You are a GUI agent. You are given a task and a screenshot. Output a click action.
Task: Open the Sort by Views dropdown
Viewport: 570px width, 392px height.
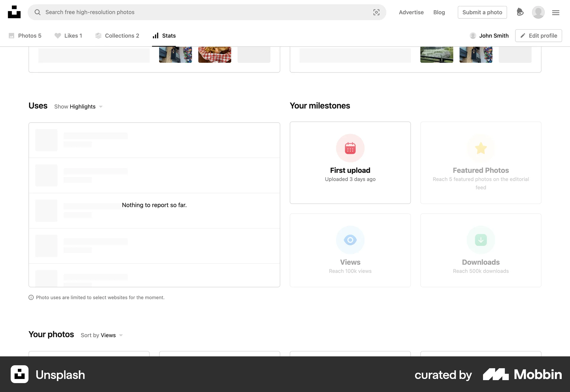(x=102, y=335)
